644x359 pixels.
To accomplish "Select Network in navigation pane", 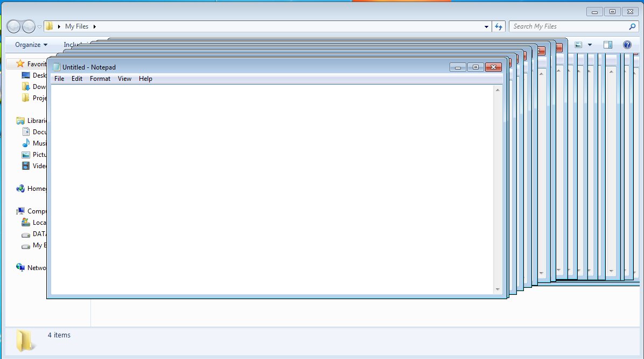I will pyautogui.click(x=31, y=268).
